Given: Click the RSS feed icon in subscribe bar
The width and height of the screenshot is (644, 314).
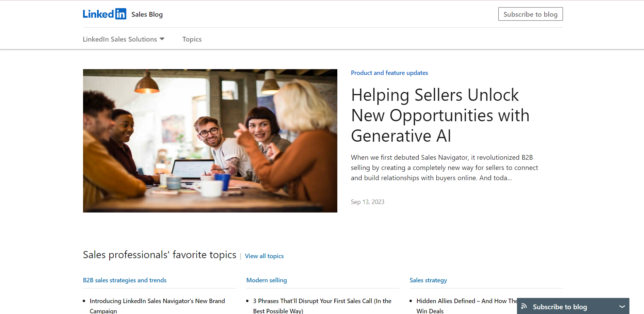Looking at the screenshot, I should pos(524,307).
